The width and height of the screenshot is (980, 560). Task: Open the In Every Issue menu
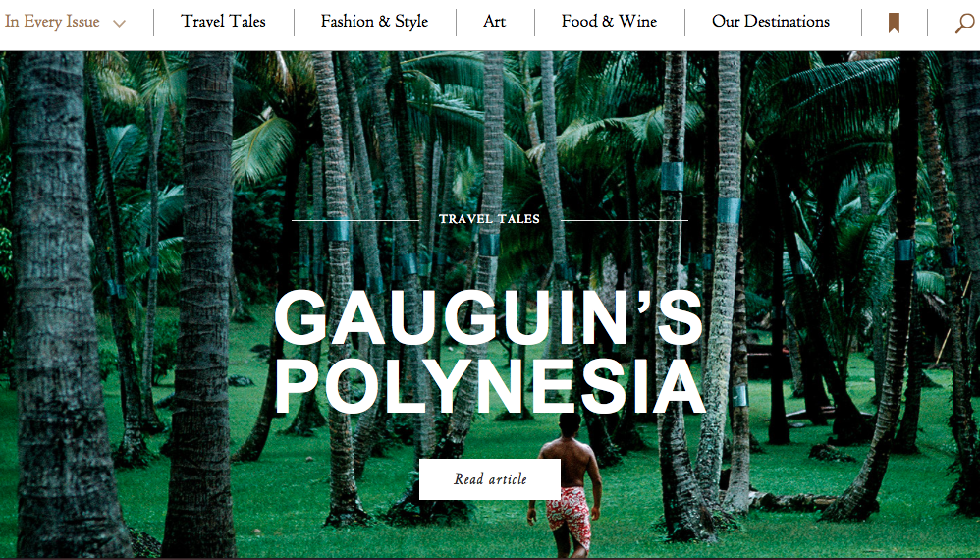(52, 22)
